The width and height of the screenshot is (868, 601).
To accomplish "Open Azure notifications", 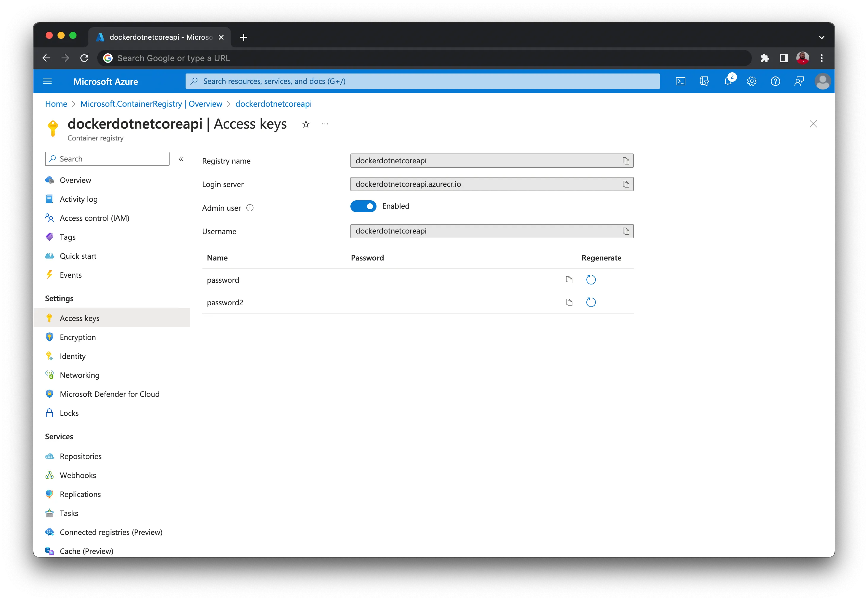I will tap(728, 81).
